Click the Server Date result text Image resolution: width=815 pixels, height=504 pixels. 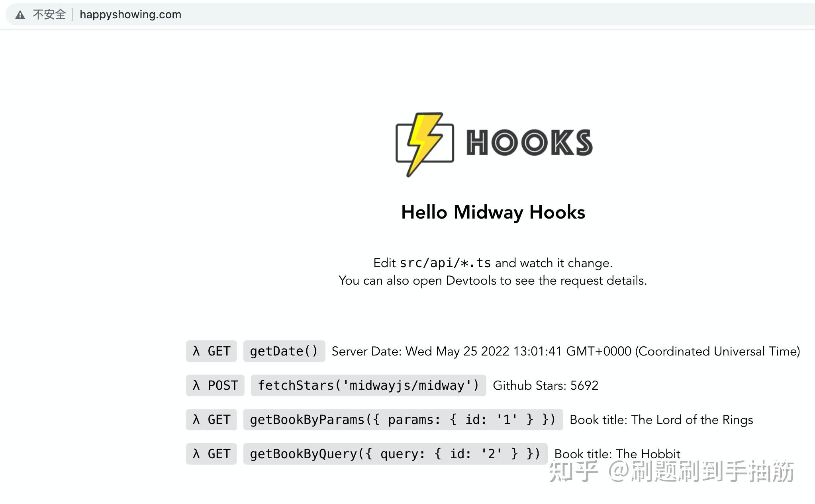pyautogui.click(x=565, y=351)
